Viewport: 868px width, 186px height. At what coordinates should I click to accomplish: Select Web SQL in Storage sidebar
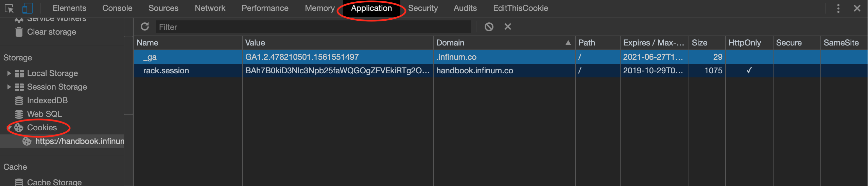pos(44,114)
